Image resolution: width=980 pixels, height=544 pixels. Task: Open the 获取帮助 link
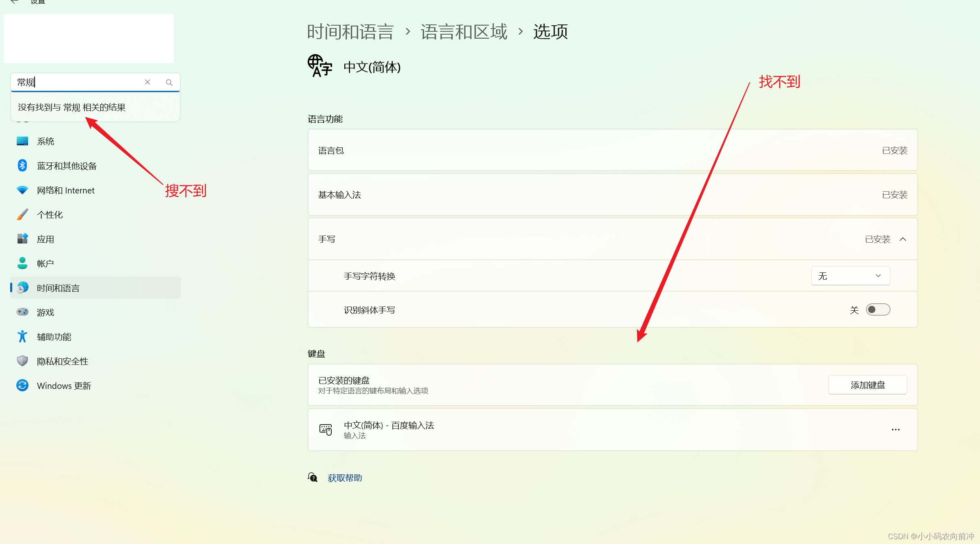[x=345, y=478]
